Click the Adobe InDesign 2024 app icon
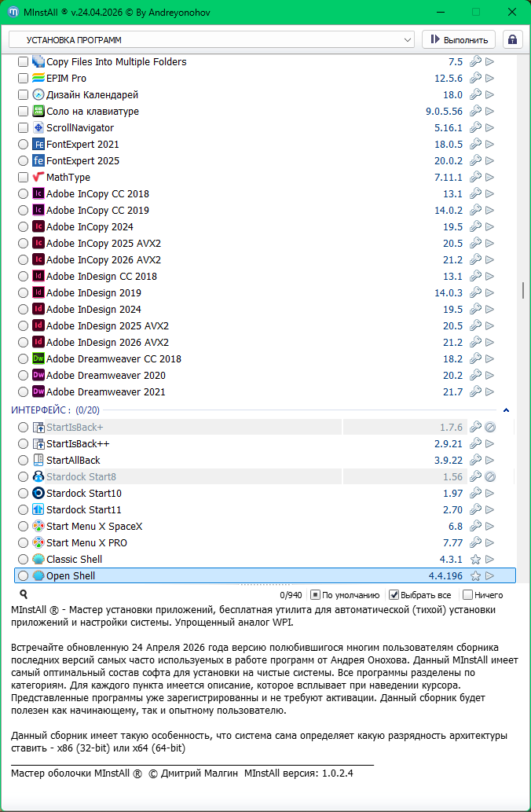This screenshot has width=531, height=812. tap(38, 310)
